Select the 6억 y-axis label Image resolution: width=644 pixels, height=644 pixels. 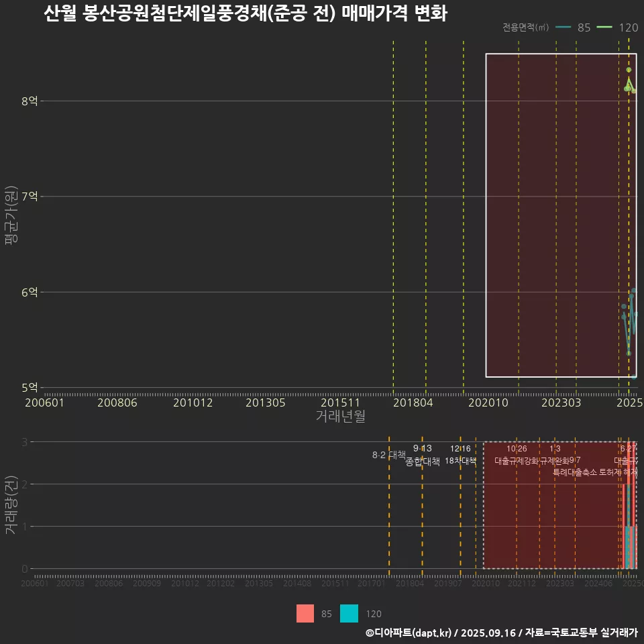[x=30, y=292]
